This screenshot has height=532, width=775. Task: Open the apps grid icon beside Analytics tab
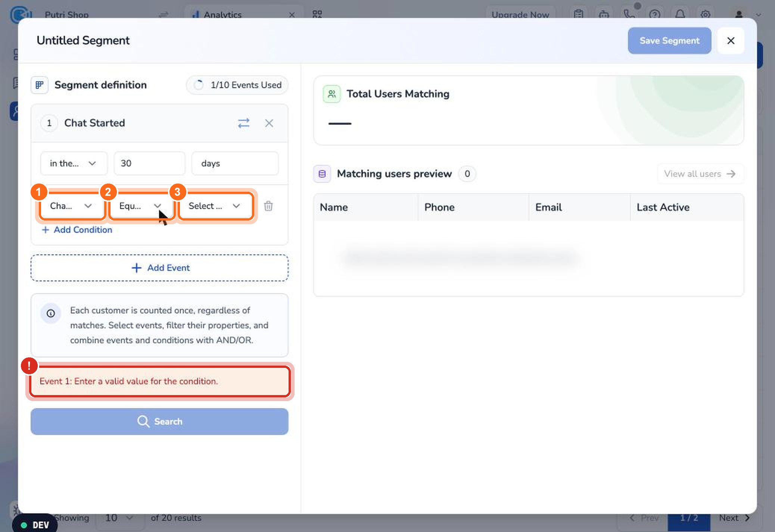[317, 14]
